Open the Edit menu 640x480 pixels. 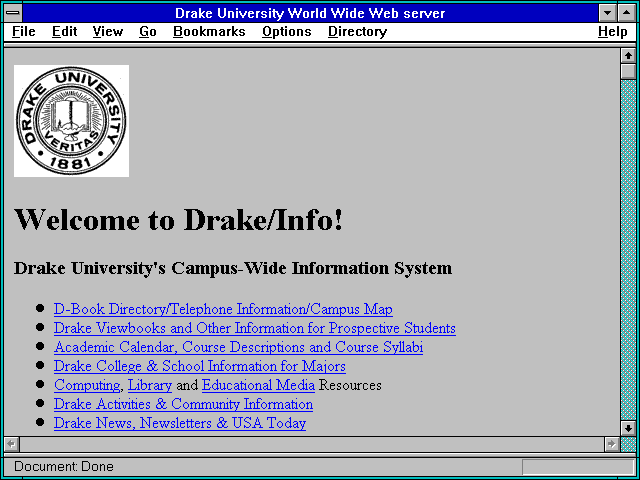tap(64, 31)
